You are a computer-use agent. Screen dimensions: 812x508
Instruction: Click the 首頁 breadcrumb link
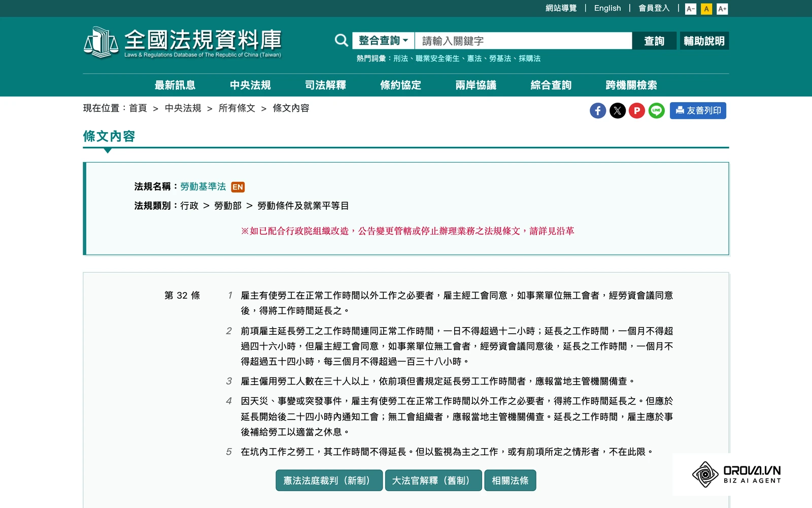point(138,108)
